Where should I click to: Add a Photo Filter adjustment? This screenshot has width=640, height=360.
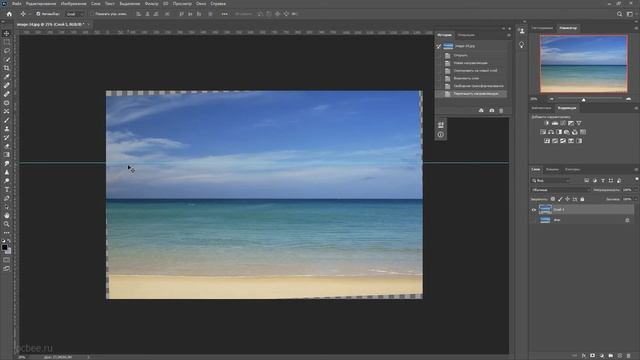[x=567, y=132]
